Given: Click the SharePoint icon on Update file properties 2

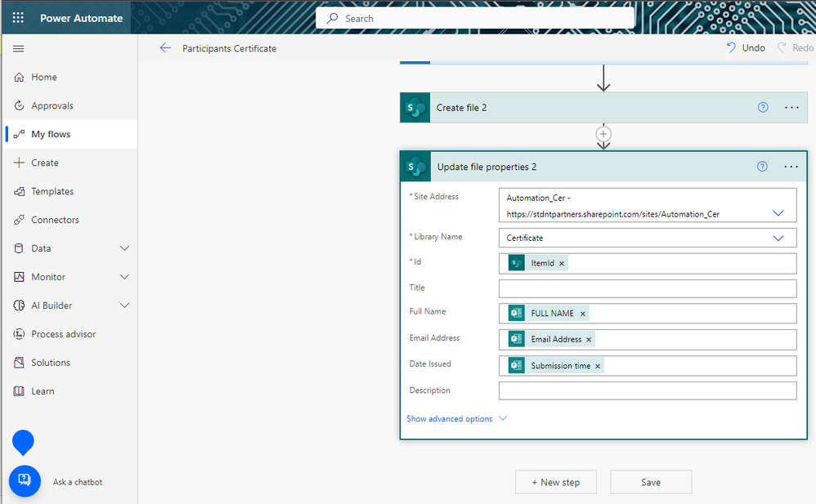Looking at the screenshot, I should tap(416, 167).
